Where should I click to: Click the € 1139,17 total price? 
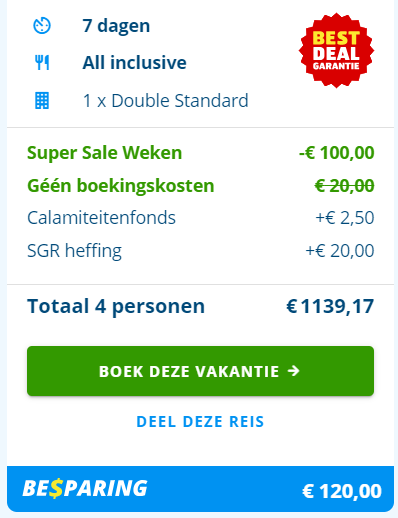(x=330, y=306)
